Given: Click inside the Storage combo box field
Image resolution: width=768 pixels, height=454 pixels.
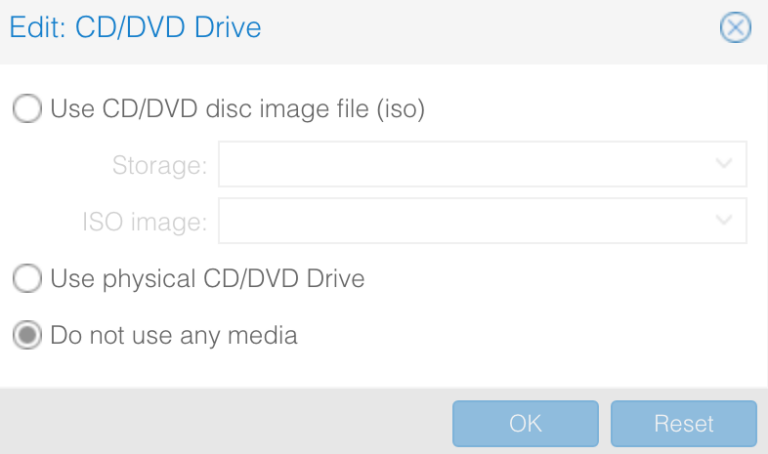Looking at the screenshot, I should (x=460, y=165).
